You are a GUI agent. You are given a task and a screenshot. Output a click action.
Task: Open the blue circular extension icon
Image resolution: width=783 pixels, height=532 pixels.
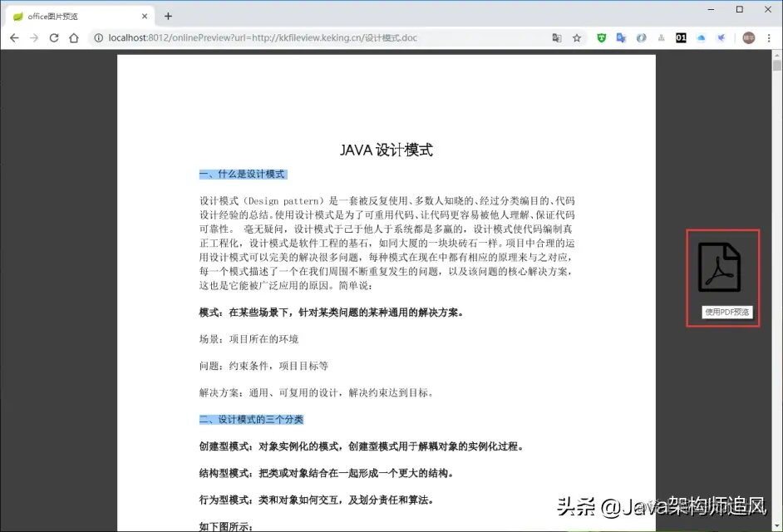tap(641, 38)
